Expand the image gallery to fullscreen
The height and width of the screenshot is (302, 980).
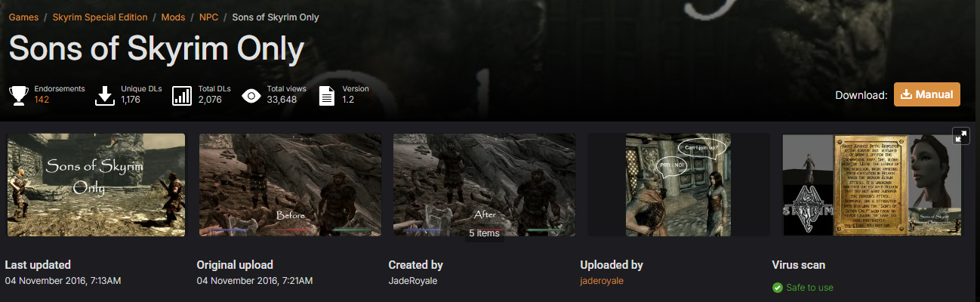[960, 136]
